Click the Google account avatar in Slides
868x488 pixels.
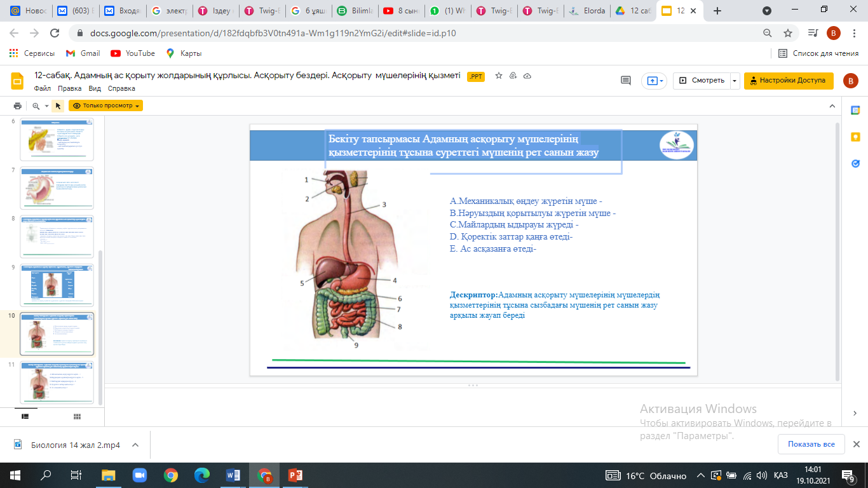[850, 81]
